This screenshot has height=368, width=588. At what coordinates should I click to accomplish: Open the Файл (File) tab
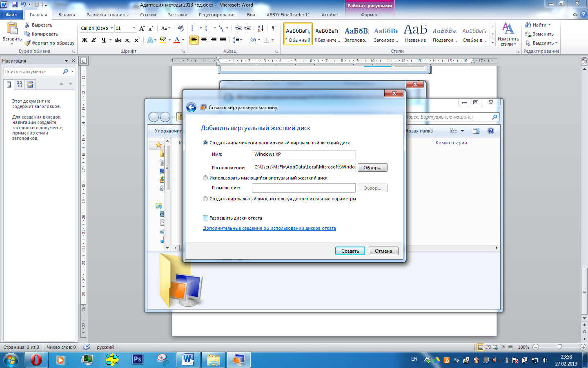(11, 15)
